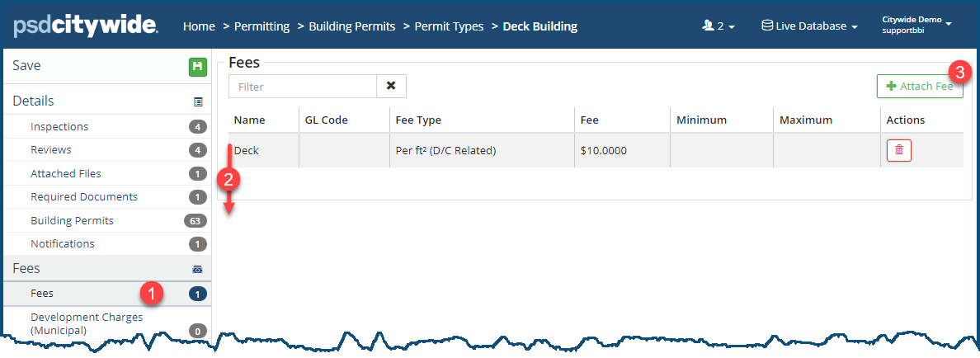The image size is (980, 358).
Task: Click the Attach Fee button
Action: click(920, 87)
